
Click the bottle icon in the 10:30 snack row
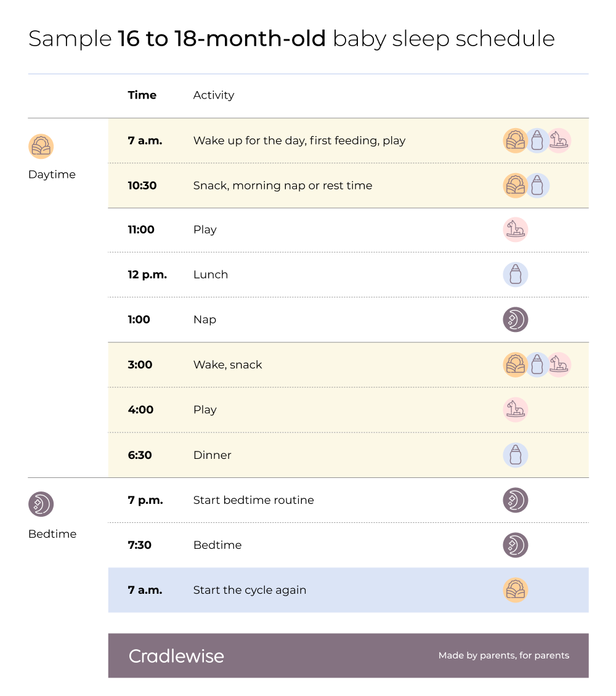click(537, 185)
